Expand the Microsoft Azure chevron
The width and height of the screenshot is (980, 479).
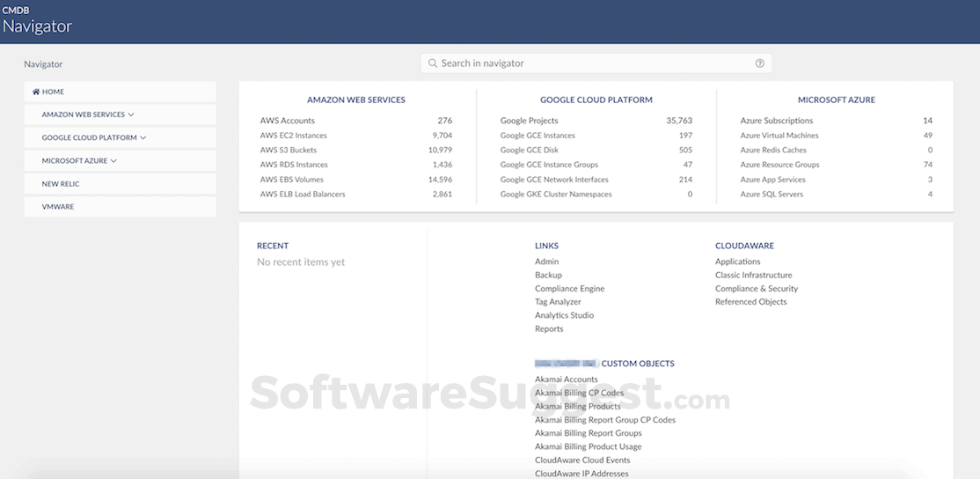tap(113, 161)
